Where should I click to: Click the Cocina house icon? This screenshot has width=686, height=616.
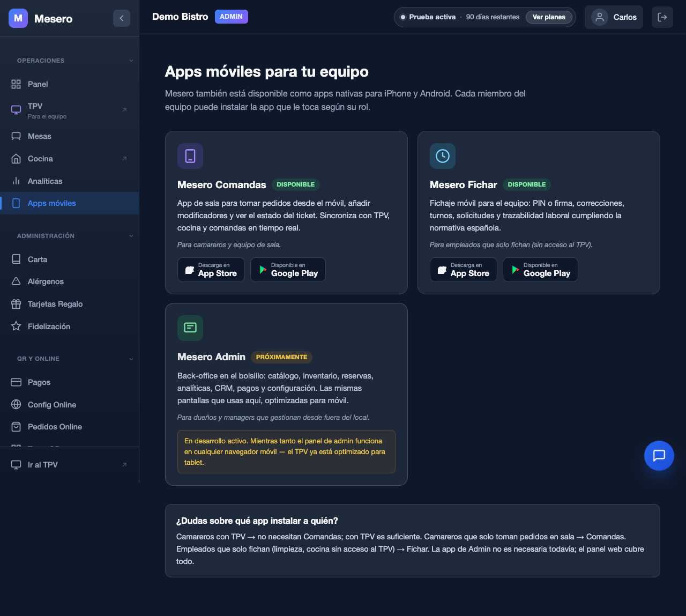pos(16,159)
